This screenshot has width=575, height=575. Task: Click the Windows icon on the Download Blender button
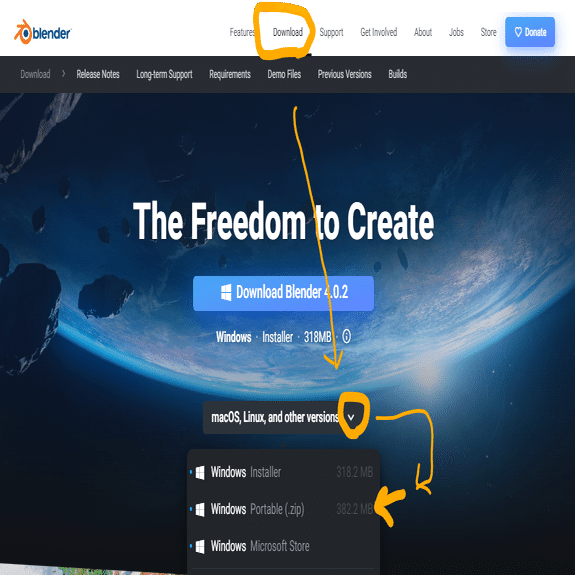tap(226, 292)
